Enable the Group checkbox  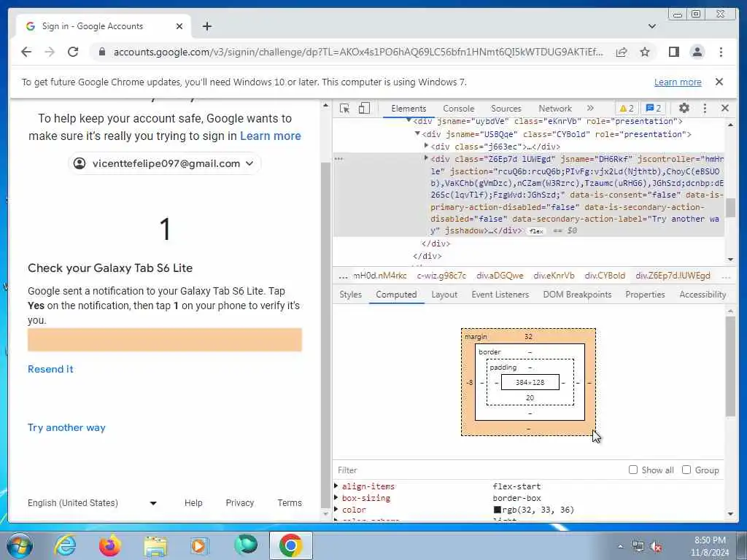(x=686, y=470)
